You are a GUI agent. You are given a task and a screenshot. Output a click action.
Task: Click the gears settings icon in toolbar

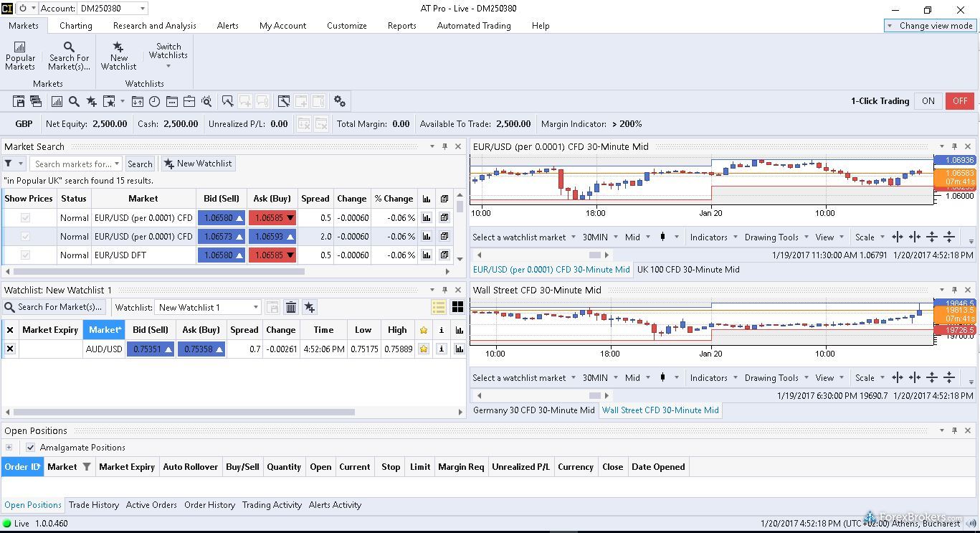(340, 101)
